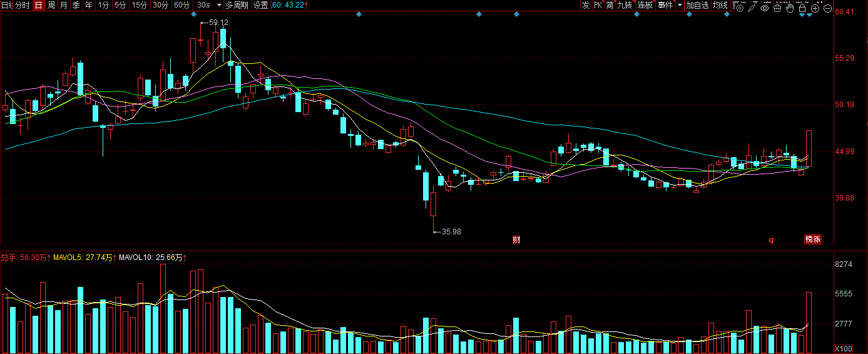868x354 pixels.
Task: Zoom in with the plus circle icon
Action: click(x=815, y=8)
